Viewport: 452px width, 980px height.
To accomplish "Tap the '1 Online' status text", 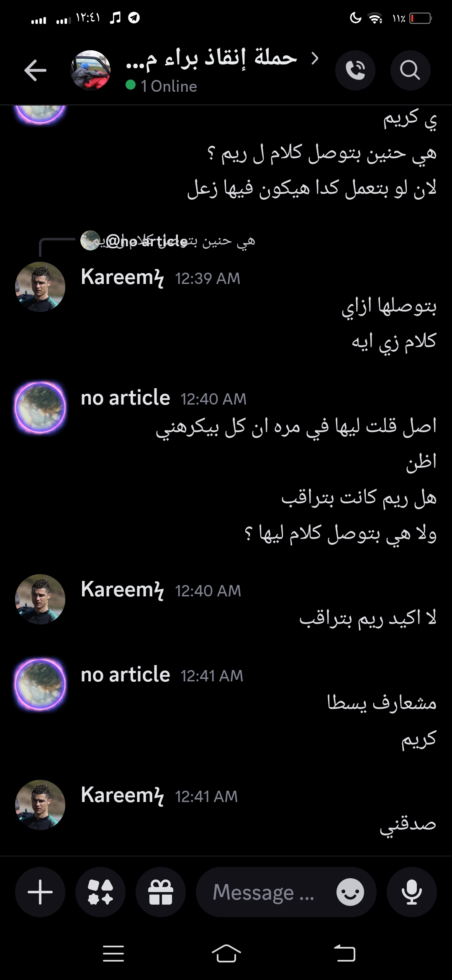I will pyautogui.click(x=169, y=86).
